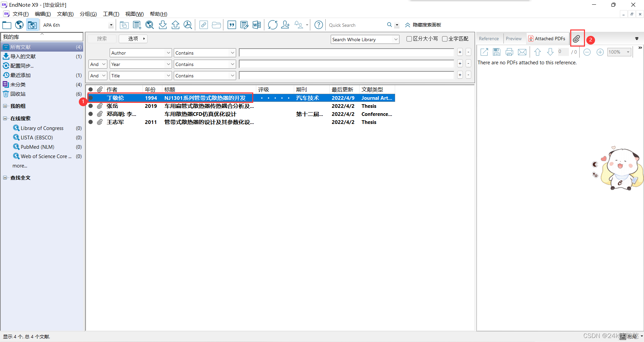Enable the 区分大小写 match case checkbox
The width and height of the screenshot is (644, 342).
[409, 39]
